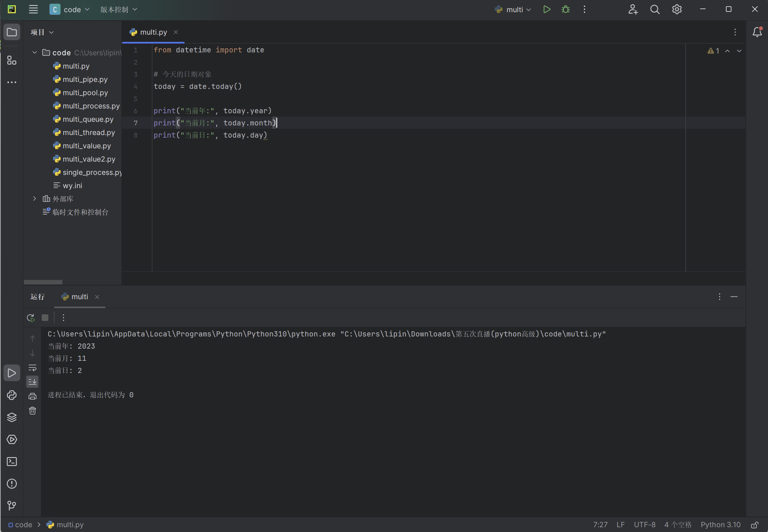
Task: Open Code With Me user icon
Action: point(633,10)
